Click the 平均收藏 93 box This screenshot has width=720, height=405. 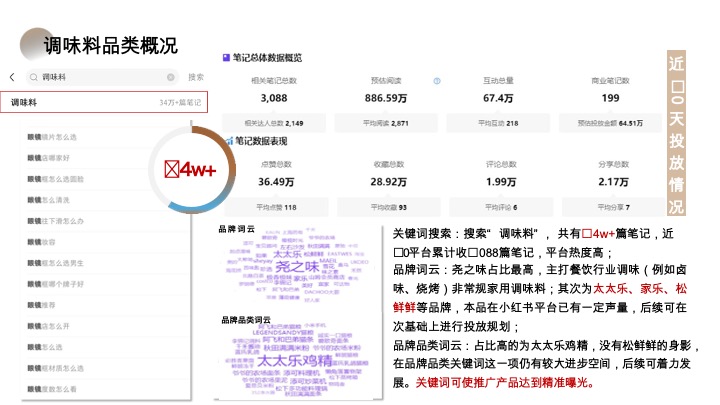point(388,207)
